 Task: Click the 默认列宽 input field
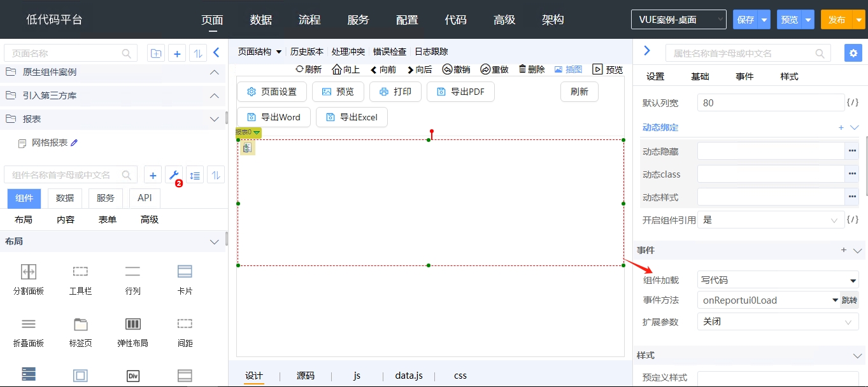pos(771,103)
